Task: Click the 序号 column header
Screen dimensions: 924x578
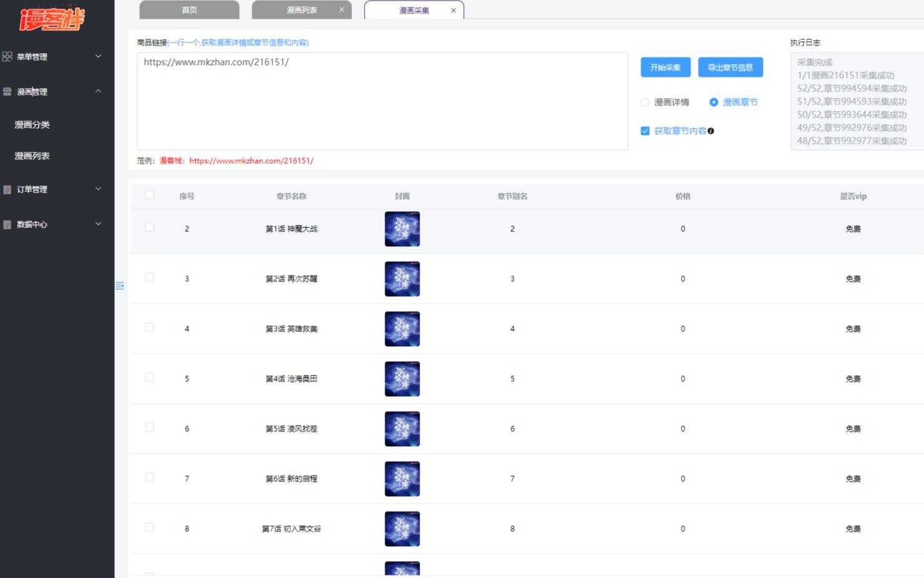Action: tap(187, 196)
